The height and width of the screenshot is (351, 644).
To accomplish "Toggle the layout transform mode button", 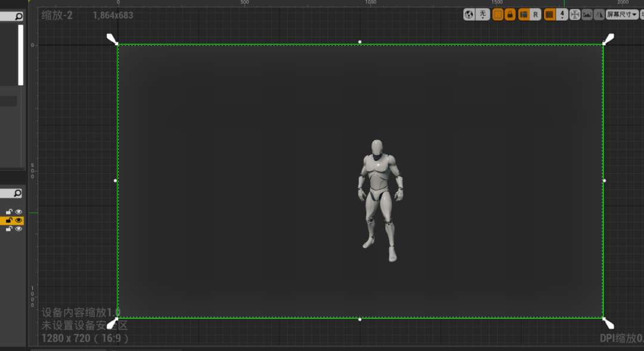I will coord(524,15).
